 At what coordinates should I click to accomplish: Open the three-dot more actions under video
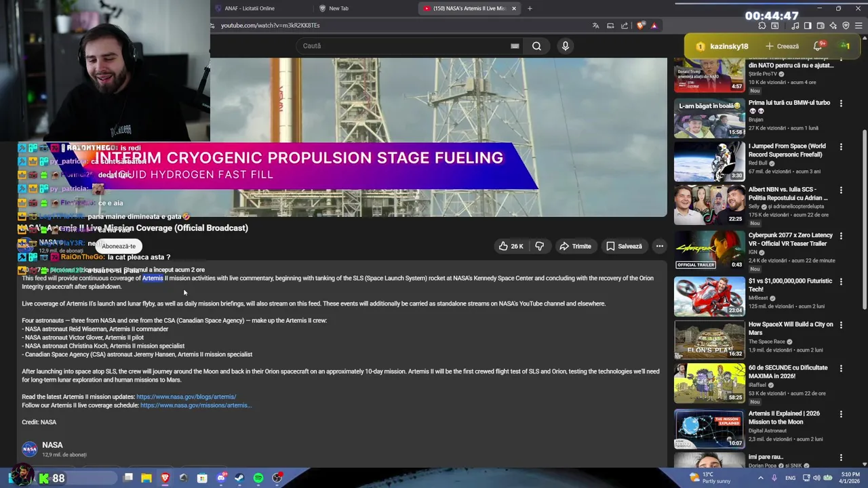[659, 246]
